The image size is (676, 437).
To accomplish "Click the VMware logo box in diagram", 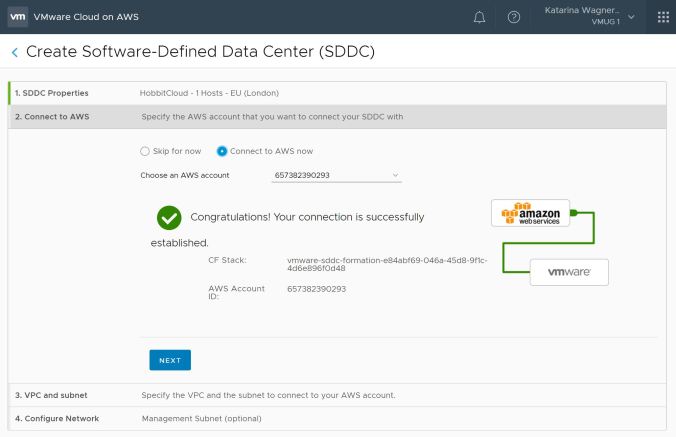I will pos(568,271).
